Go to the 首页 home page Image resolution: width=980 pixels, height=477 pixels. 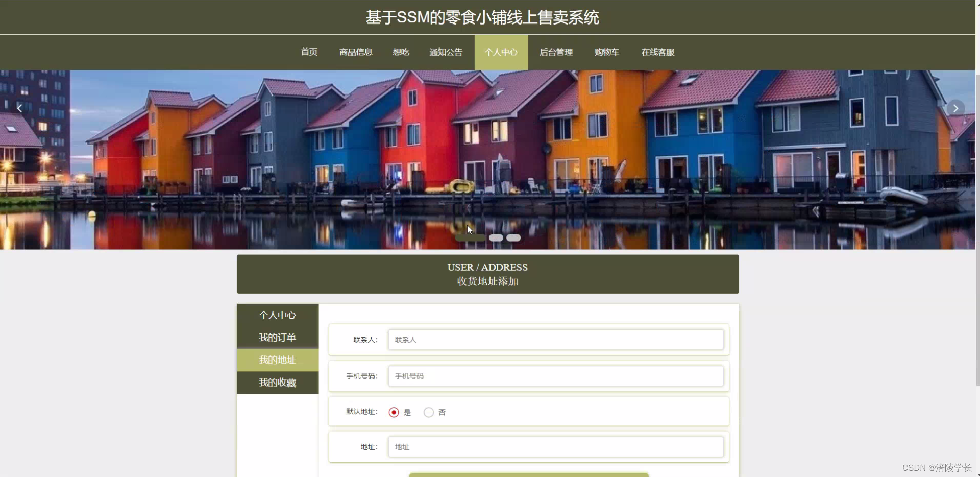tap(308, 52)
